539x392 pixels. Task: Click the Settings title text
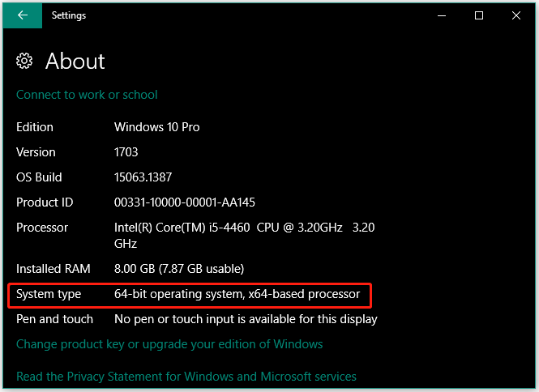point(69,15)
